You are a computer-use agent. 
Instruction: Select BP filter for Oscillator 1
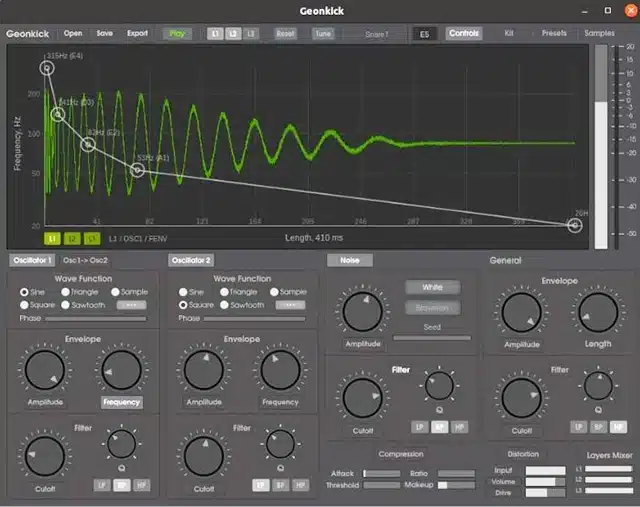121,485
